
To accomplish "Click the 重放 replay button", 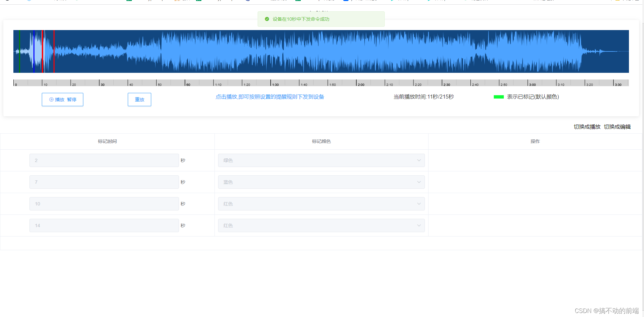I will (x=140, y=100).
